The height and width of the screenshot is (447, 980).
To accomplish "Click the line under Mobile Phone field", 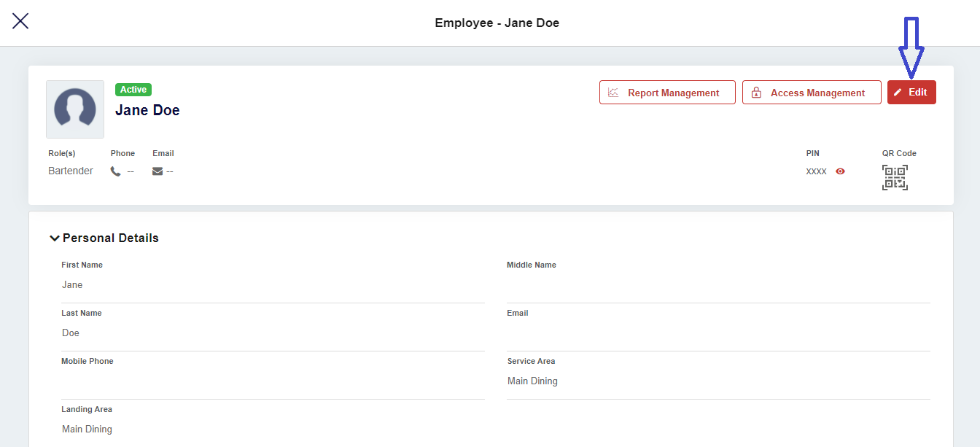I will (273, 398).
